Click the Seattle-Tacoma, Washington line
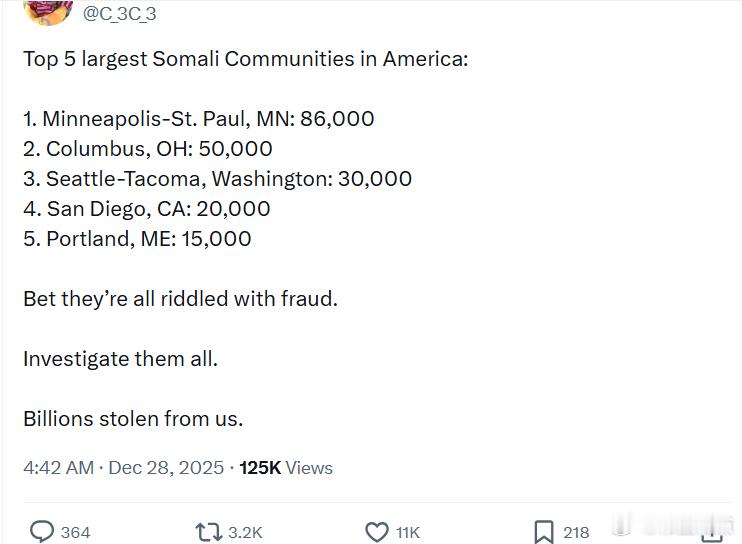The image size is (742, 544). [x=218, y=179]
